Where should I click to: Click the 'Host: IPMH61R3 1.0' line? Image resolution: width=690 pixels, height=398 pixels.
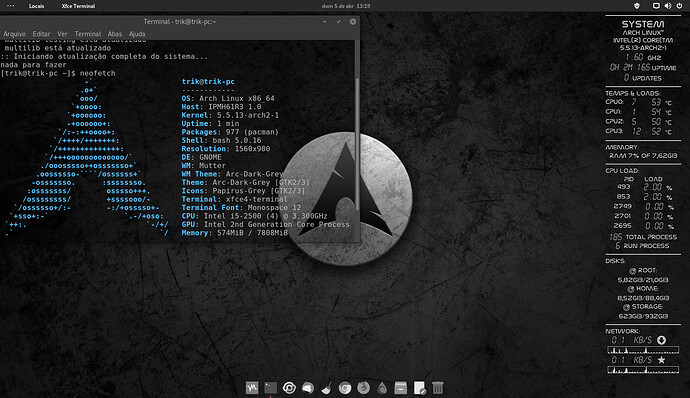(221, 107)
